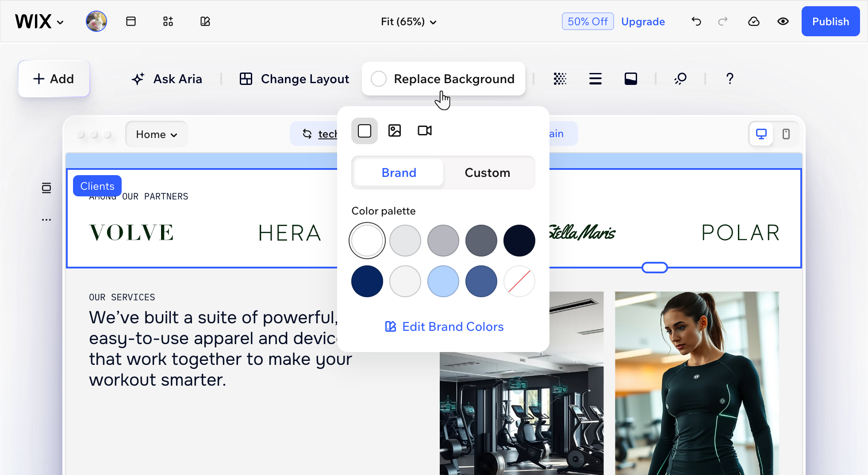Open the Site Styles panel
The image size is (868, 475).
pyautogui.click(x=205, y=21)
